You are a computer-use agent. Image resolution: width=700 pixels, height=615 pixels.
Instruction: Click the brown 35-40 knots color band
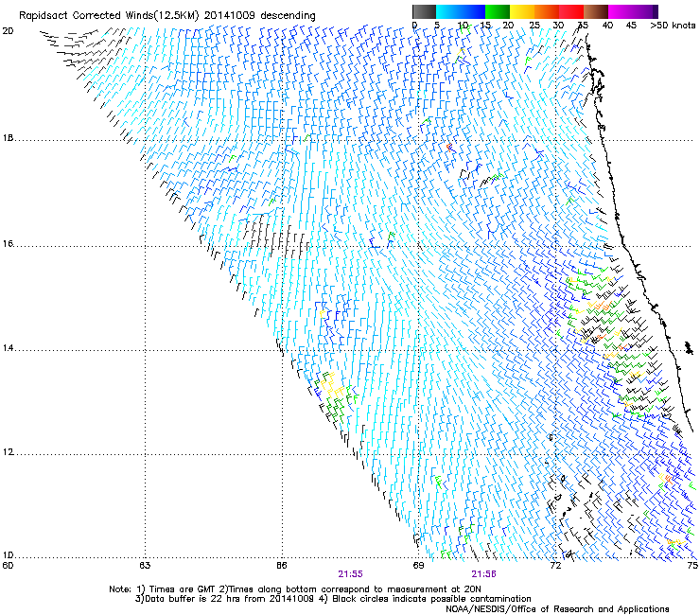click(596, 11)
